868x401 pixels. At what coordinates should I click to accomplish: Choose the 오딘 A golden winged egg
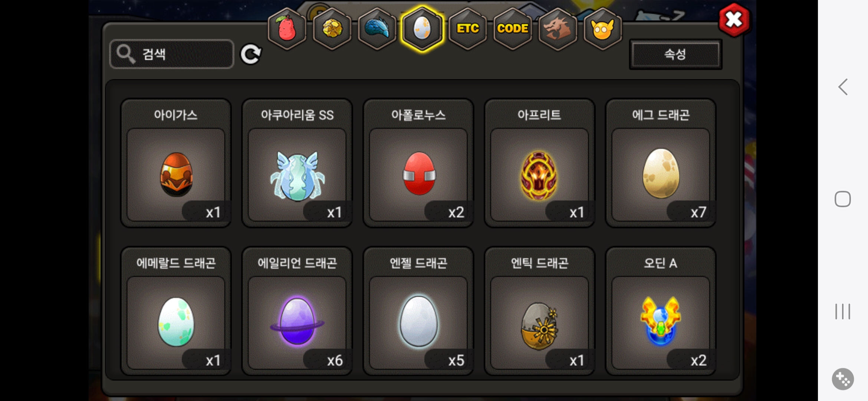[x=661, y=311]
